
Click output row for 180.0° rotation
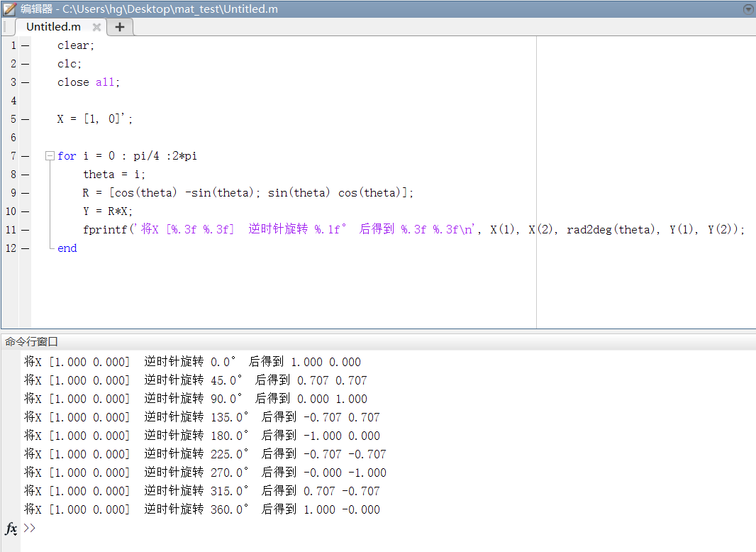click(201, 435)
